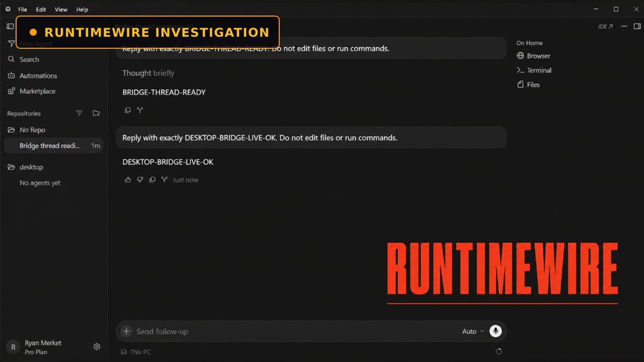Open the Files panel
The image size is (644, 362).
coord(528,84)
